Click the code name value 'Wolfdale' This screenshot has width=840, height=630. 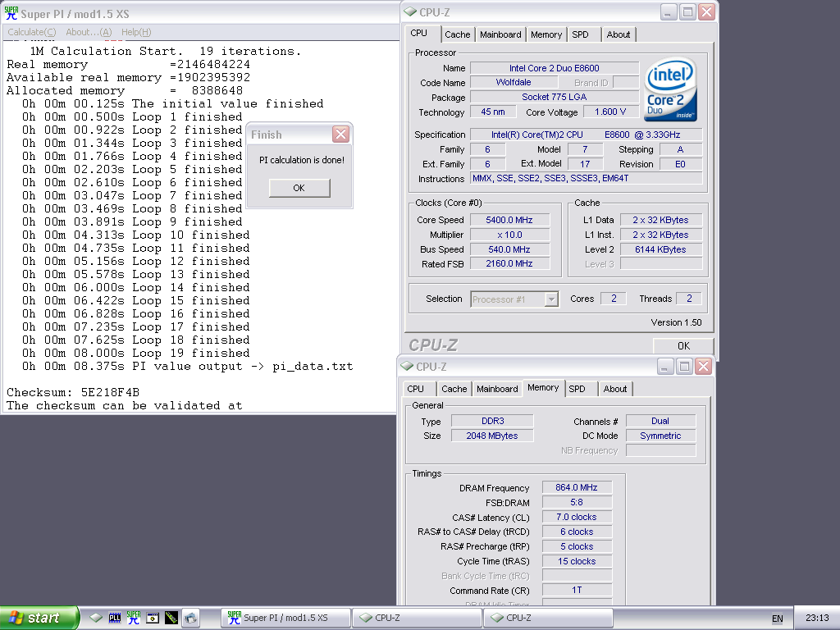[514, 83]
